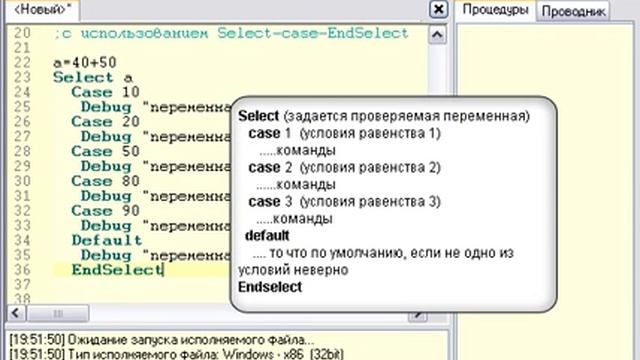Click Debug statement on line 33
Viewport: 640px width, 360px height.
click(156, 226)
